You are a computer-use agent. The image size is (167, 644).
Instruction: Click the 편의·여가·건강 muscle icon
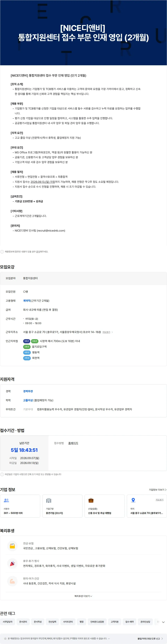point(12,581)
